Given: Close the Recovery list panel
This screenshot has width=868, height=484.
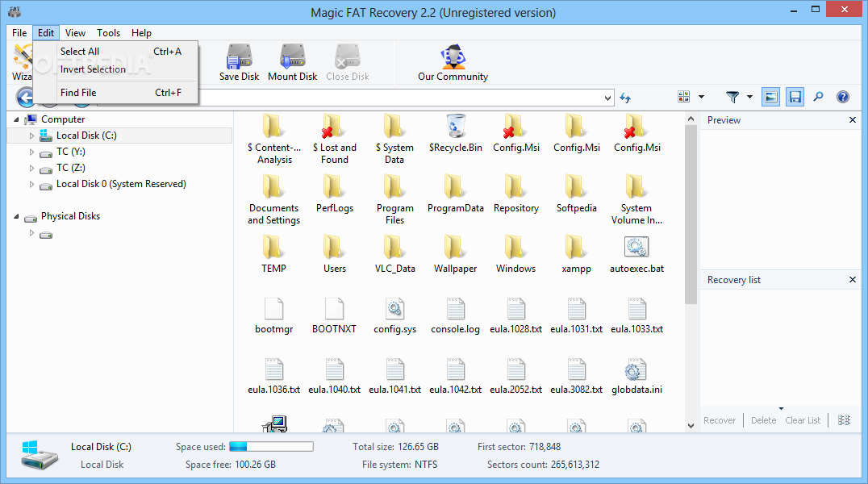Looking at the screenshot, I should (x=853, y=280).
